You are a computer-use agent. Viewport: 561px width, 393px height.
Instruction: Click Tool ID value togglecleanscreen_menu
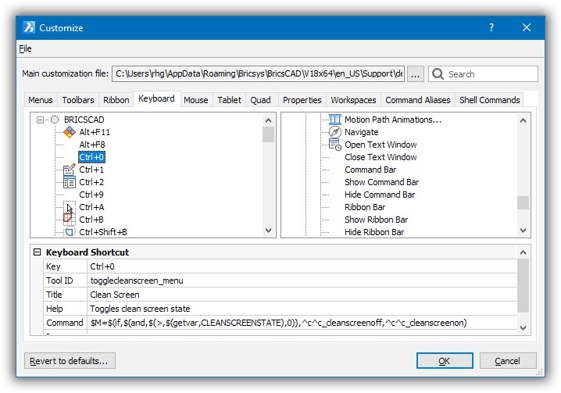click(302, 281)
